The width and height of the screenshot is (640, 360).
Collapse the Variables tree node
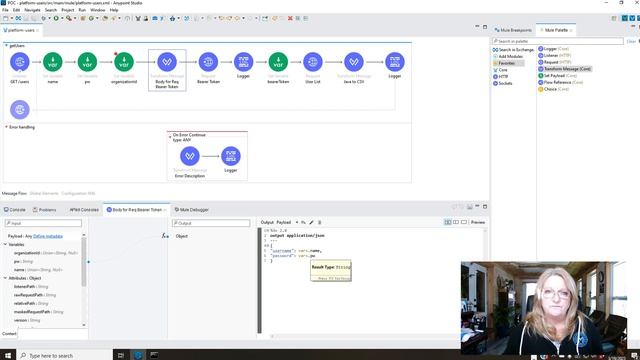tap(6, 244)
